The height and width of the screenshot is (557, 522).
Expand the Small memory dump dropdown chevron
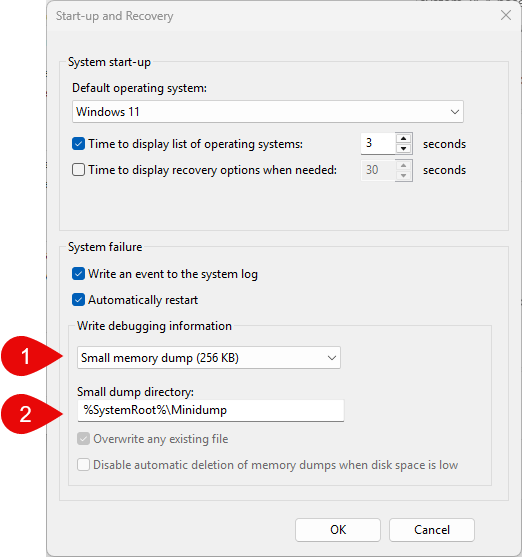click(332, 358)
